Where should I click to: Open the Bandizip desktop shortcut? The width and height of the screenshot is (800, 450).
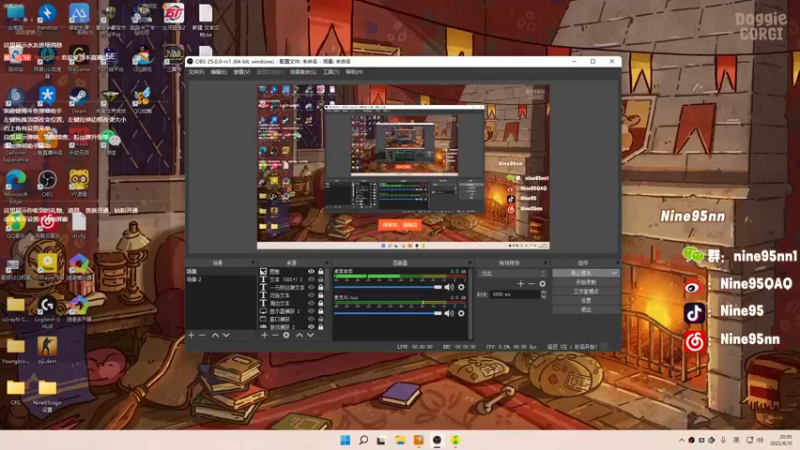(47, 17)
